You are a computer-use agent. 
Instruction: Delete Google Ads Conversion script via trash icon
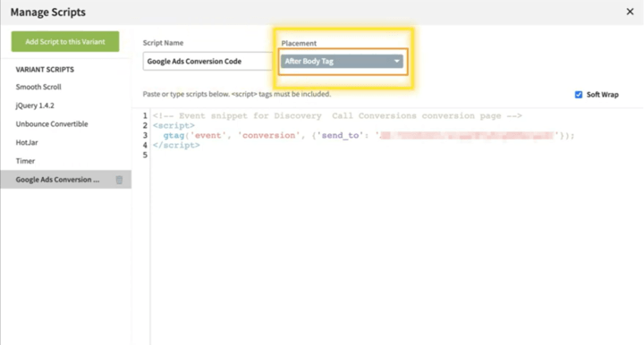click(x=119, y=180)
